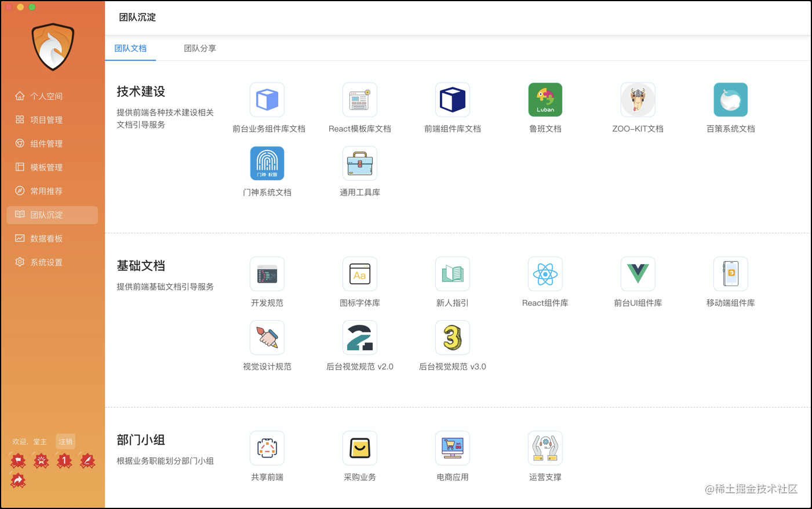
Task: Click the star achievement badge
Action: click(x=41, y=461)
